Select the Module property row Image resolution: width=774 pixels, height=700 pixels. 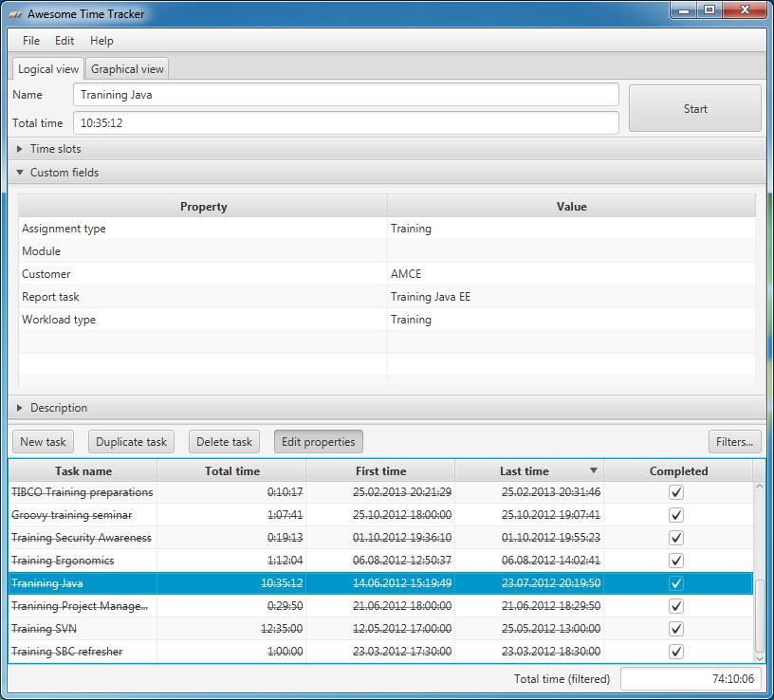click(x=387, y=251)
